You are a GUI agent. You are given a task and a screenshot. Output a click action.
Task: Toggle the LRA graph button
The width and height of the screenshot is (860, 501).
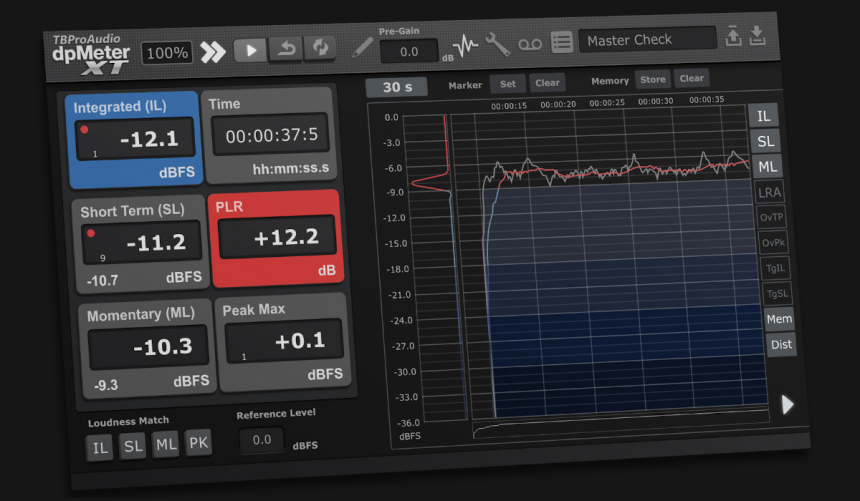(770, 192)
